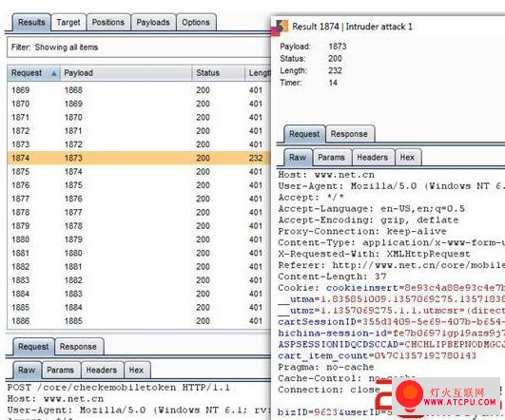This screenshot has width=505, height=420.
Task: Switch to Params tab in the result window
Action: coord(331,158)
